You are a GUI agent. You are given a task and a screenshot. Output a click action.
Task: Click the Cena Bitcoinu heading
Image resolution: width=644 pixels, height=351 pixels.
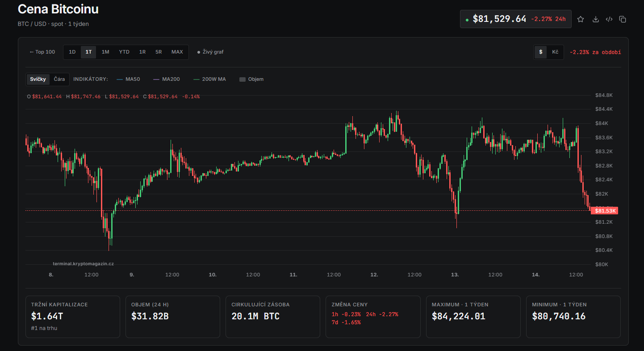tap(58, 9)
